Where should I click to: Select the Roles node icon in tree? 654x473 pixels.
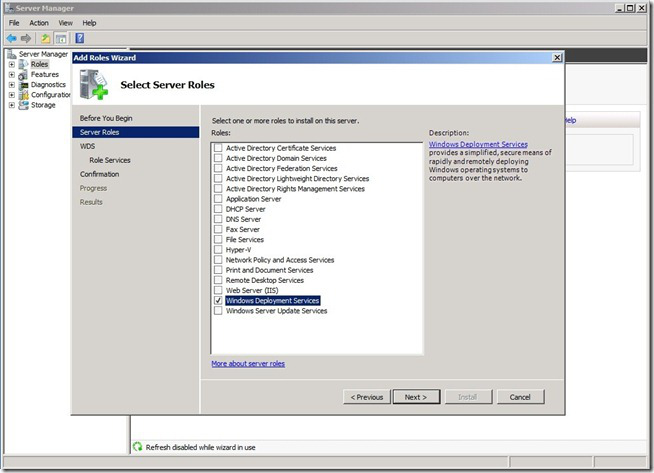point(23,64)
